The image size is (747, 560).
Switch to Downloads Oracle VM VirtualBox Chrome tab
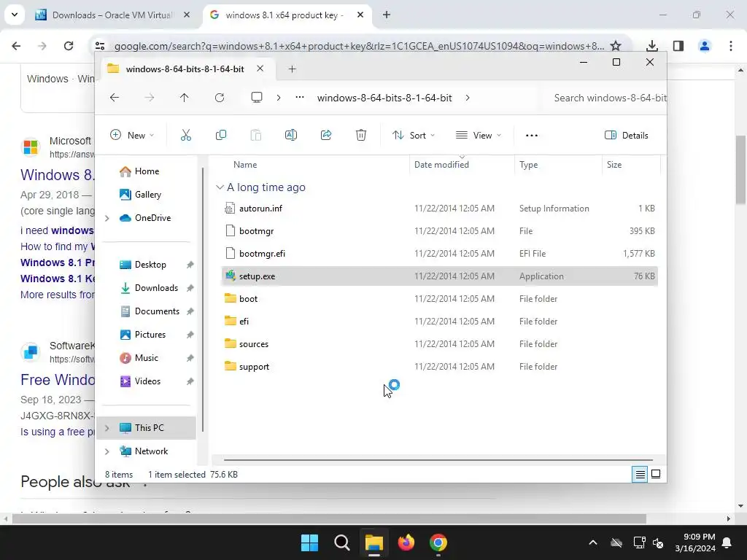[113, 15]
